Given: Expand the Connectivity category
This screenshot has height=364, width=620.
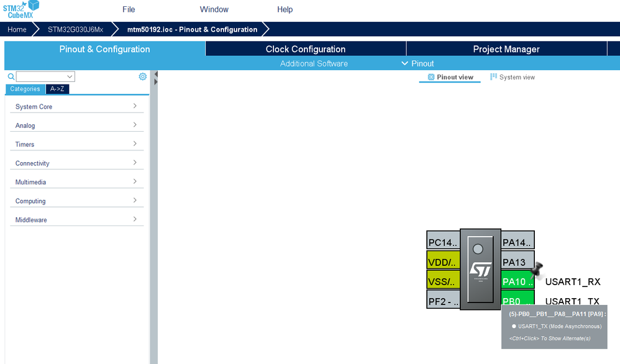Looking at the screenshot, I should pyautogui.click(x=76, y=163).
